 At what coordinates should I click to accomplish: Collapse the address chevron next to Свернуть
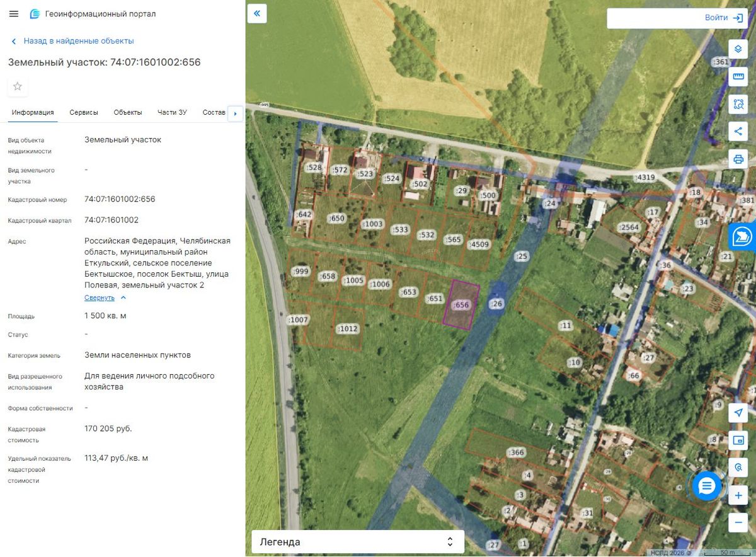pos(123,297)
